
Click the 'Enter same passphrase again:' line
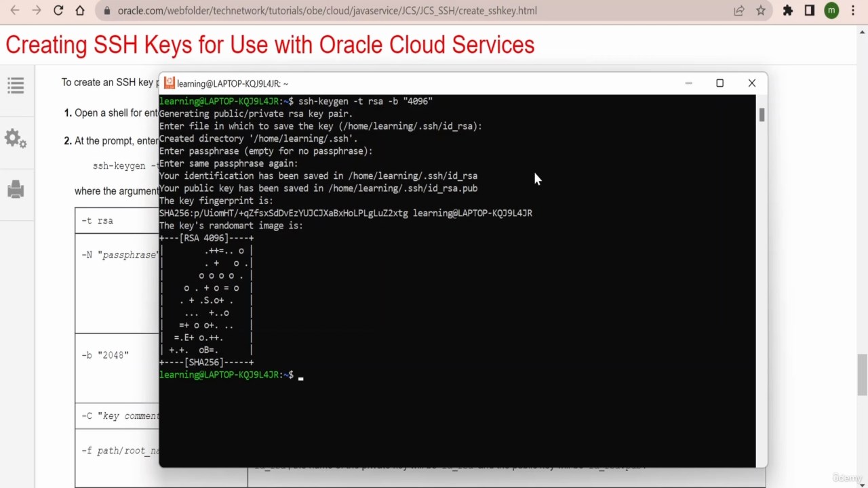coord(229,163)
